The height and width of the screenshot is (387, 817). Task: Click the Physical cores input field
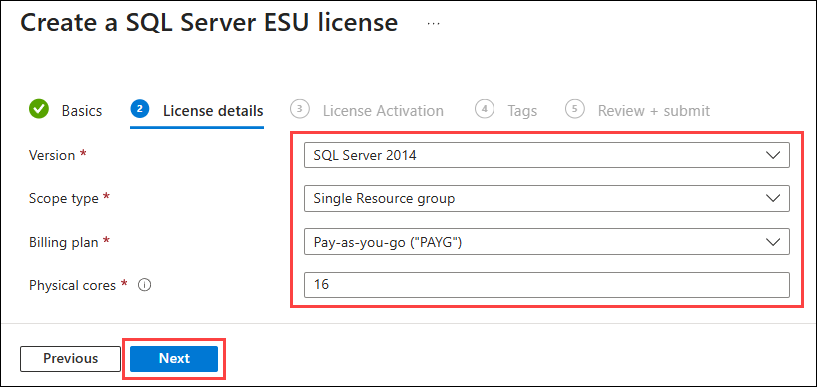click(547, 285)
